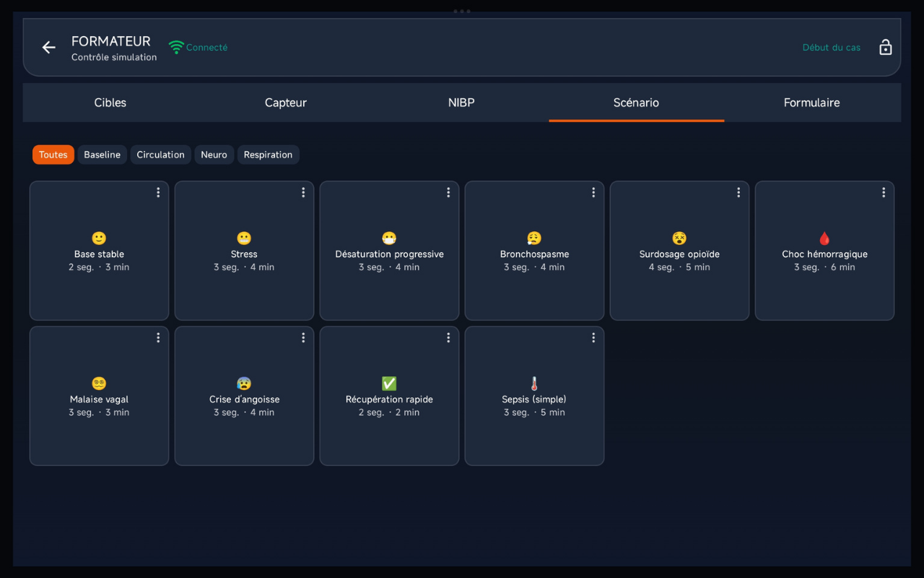Image resolution: width=924 pixels, height=578 pixels.
Task: Open more options on the Sepsis (simple) card
Action: (x=593, y=337)
